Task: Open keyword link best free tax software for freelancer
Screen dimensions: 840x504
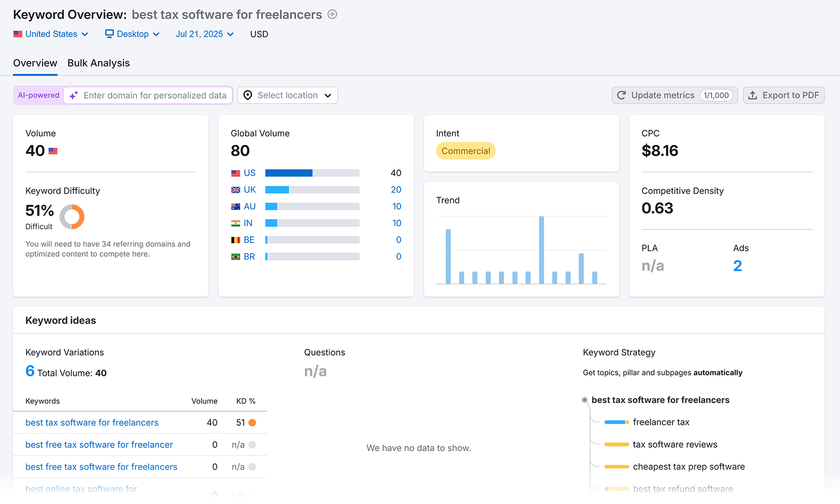Action: tap(99, 445)
